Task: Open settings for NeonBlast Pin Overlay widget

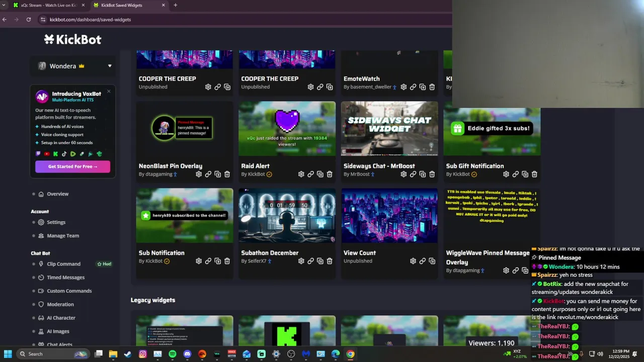Action: click(199, 174)
